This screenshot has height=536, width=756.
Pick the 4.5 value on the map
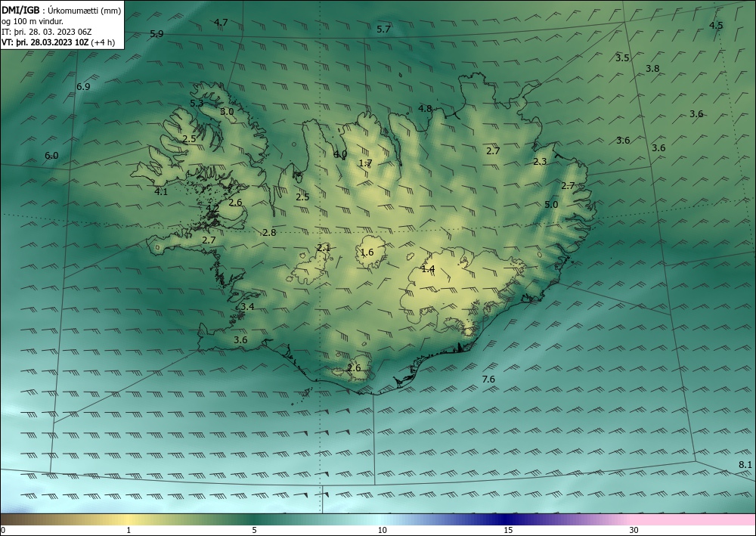716,26
